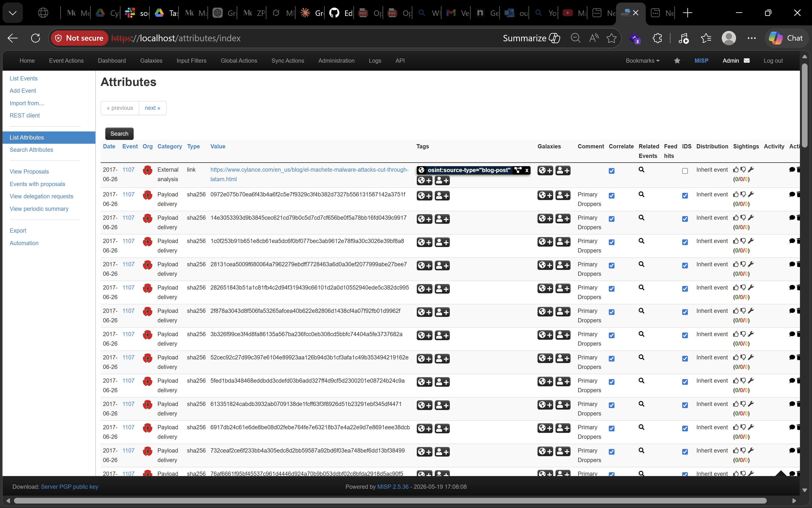
Task: Add global tag to the 6917db24 attribute
Action: 424,428
